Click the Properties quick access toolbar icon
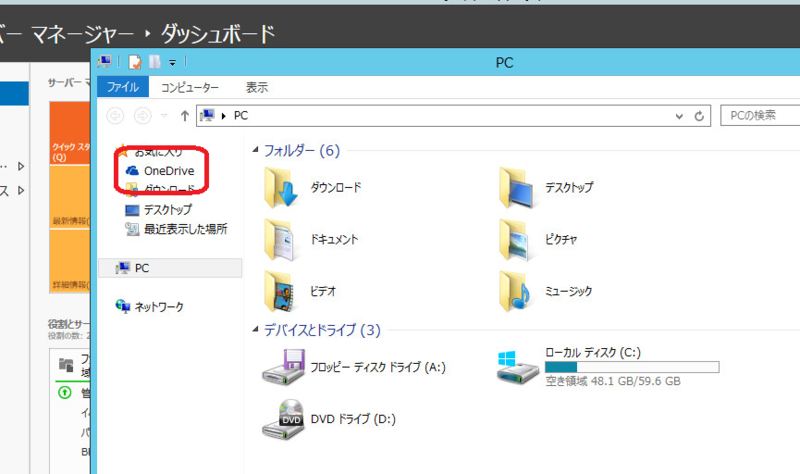This screenshot has height=474, width=800. click(x=135, y=62)
